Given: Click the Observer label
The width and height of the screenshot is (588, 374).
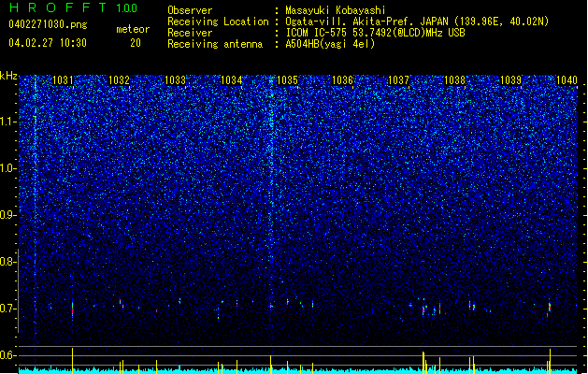Looking at the screenshot, I should pos(190,10).
